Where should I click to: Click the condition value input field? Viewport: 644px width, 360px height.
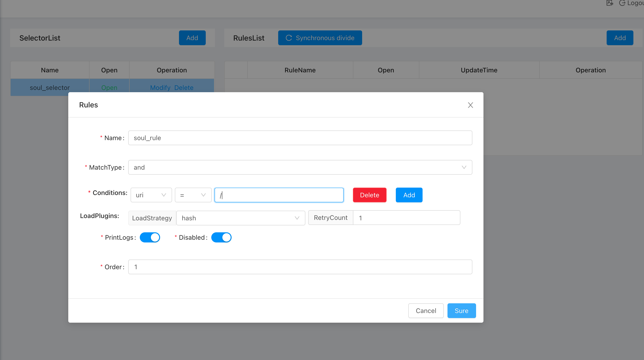279,195
